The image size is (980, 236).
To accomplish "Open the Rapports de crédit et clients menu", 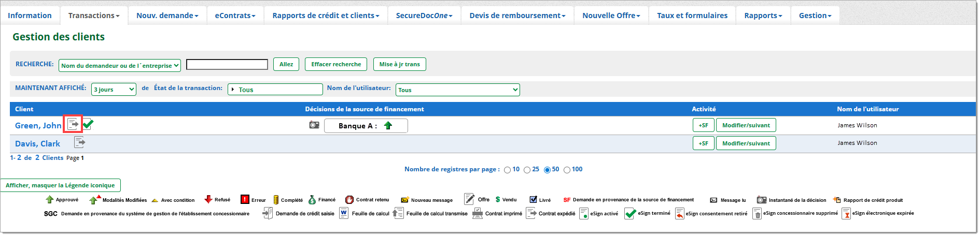I will (x=326, y=16).
